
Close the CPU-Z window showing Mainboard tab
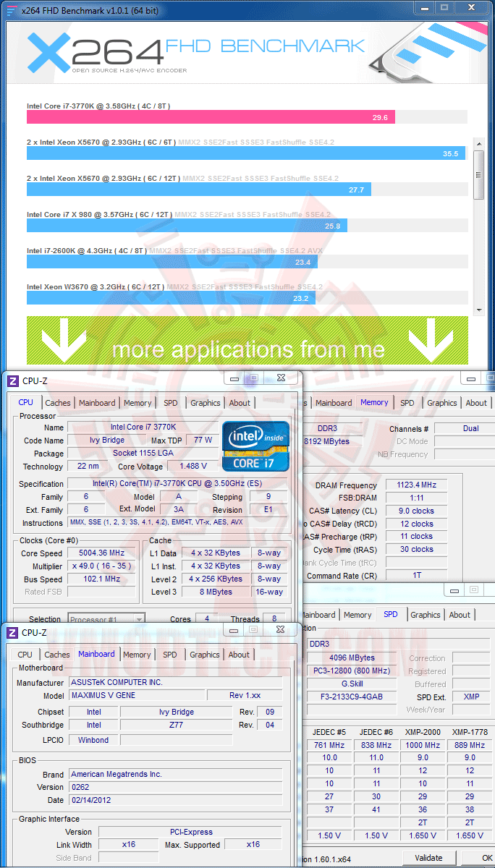pos(281,630)
